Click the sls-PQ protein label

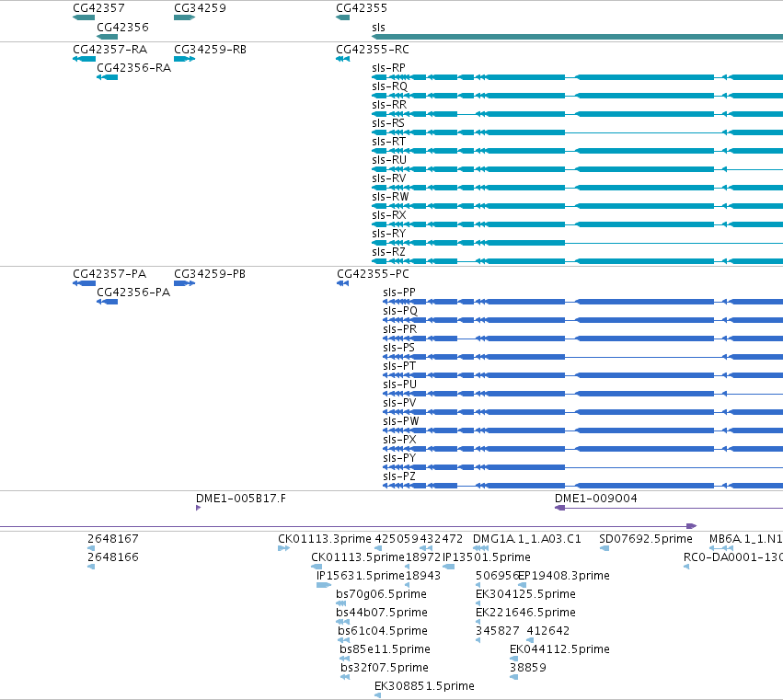pos(400,311)
